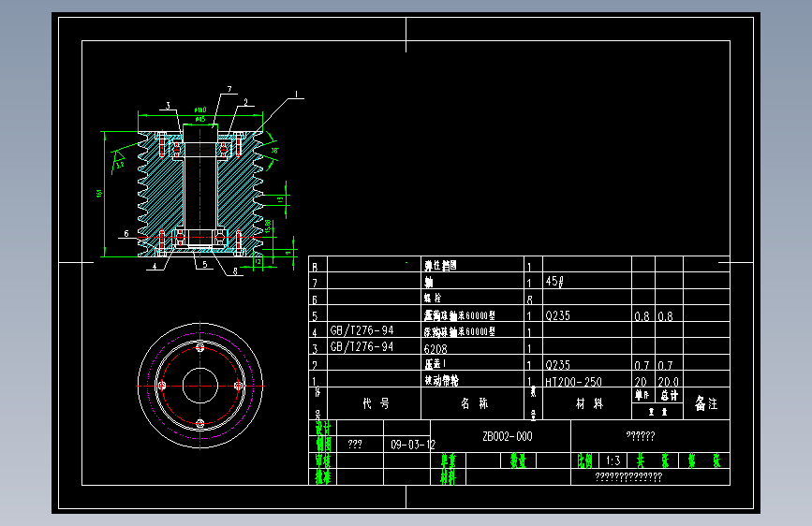The width and height of the screenshot is (812, 526).
Task: Select the drawing number ZB002-000
Action: click(507, 436)
